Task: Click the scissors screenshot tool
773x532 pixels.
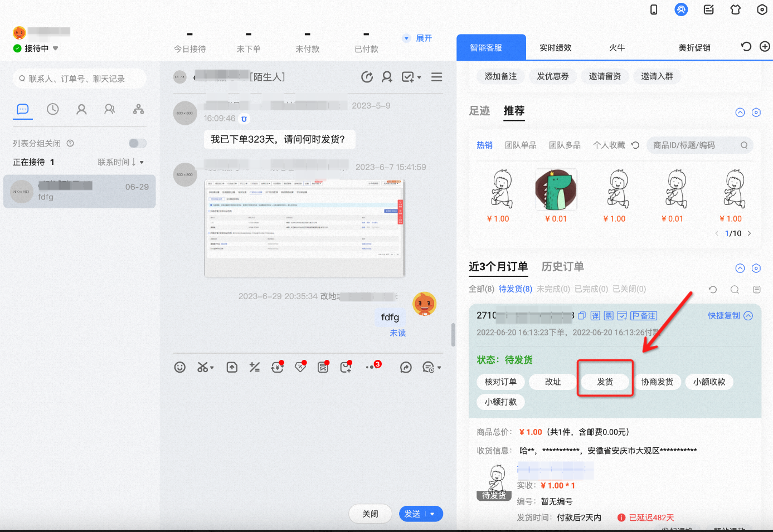Action: click(x=202, y=367)
